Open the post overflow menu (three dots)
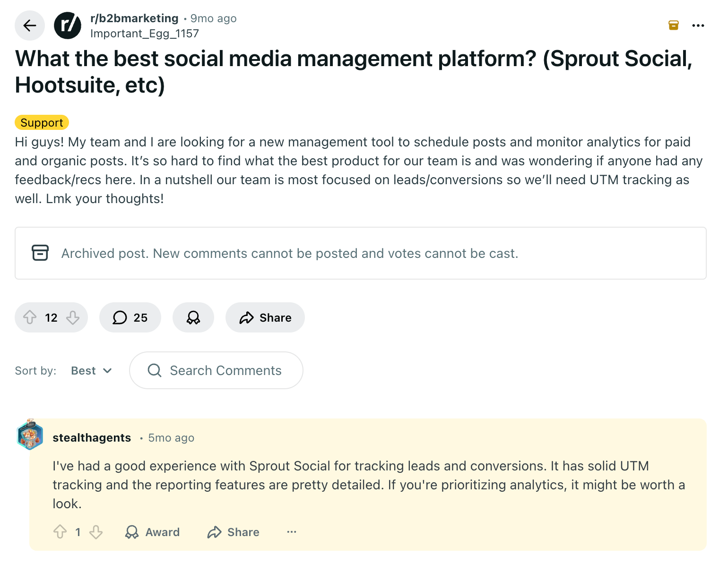Screen dimensions: 728x563 (x=698, y=26)
